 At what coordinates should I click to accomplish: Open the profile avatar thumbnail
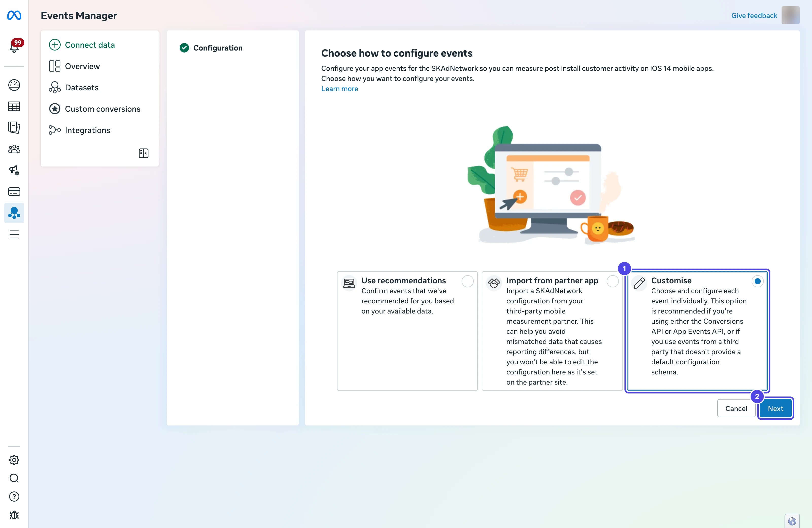tap(790, 15)
